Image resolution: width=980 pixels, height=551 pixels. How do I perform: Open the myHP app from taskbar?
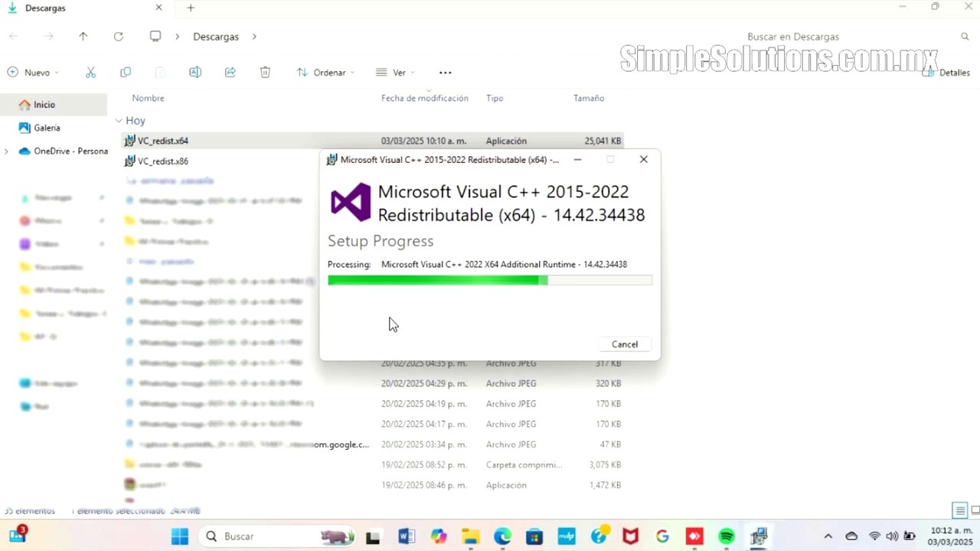567,536
